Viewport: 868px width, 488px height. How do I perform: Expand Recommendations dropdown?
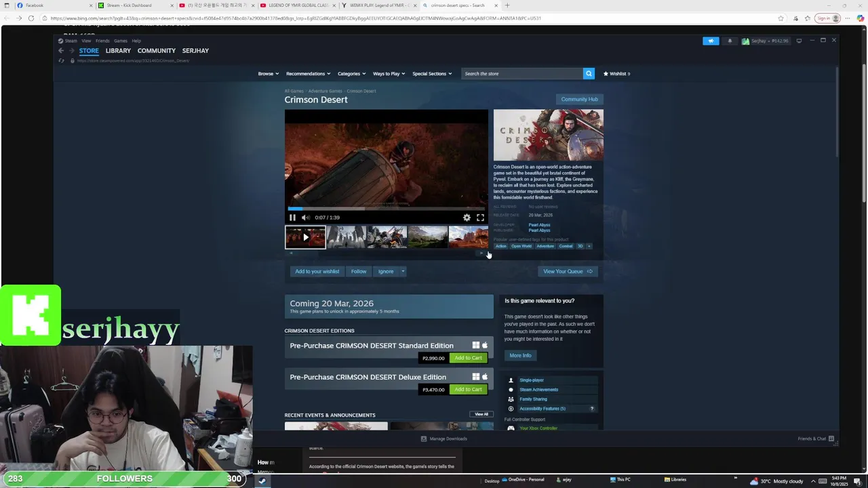point(308,73)
